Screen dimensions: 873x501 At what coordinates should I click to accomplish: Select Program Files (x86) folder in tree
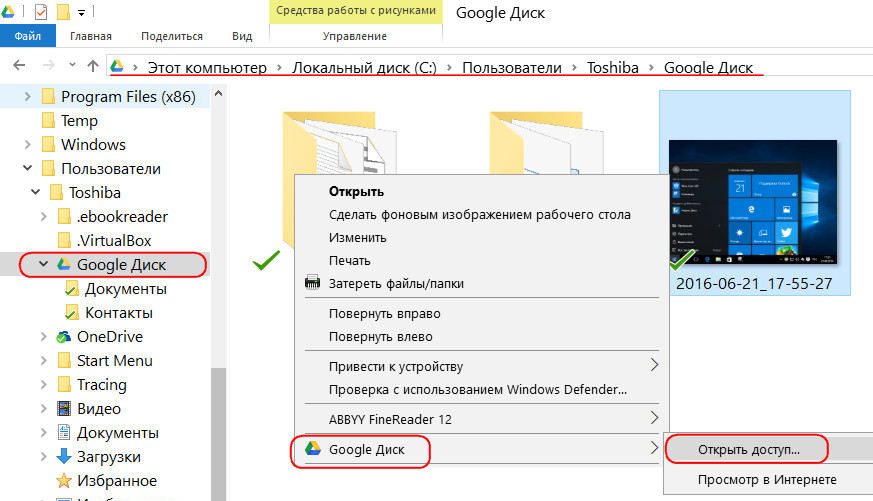[128, 97]
